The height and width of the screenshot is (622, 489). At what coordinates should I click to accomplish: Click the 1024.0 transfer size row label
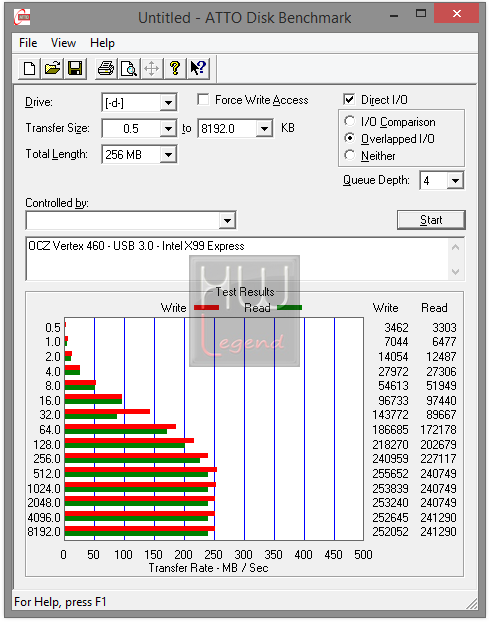pyautogui.click(x=44, y=488)
